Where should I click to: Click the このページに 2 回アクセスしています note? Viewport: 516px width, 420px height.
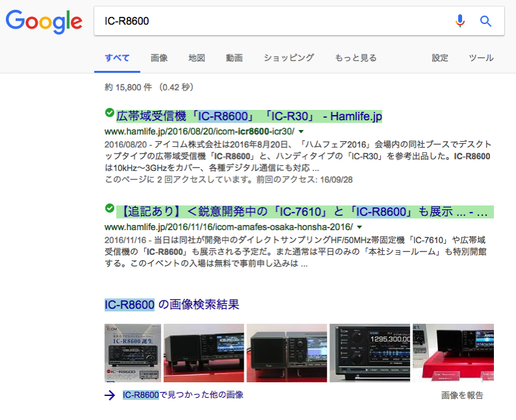tap(229, 179)
